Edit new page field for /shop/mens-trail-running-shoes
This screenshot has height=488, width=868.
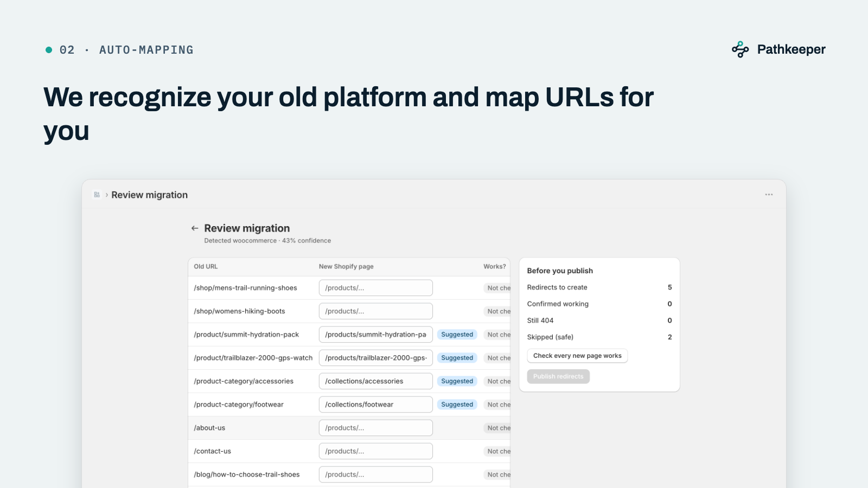[375, 288]
